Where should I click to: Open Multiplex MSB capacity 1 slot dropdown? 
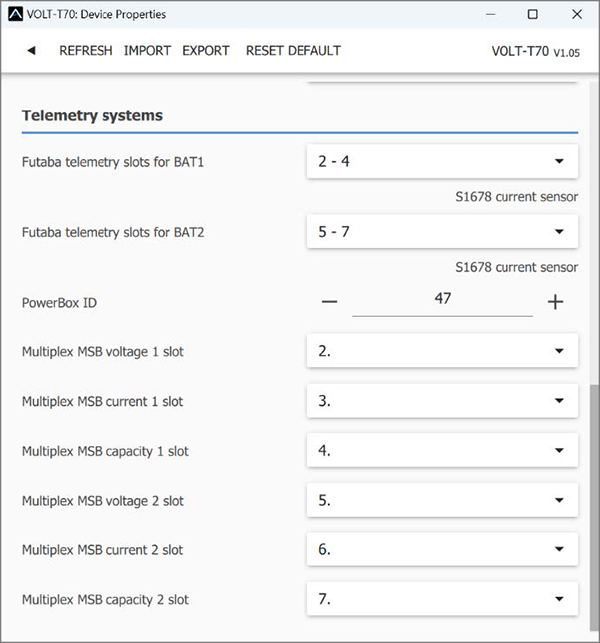click(x=442, y=450)
